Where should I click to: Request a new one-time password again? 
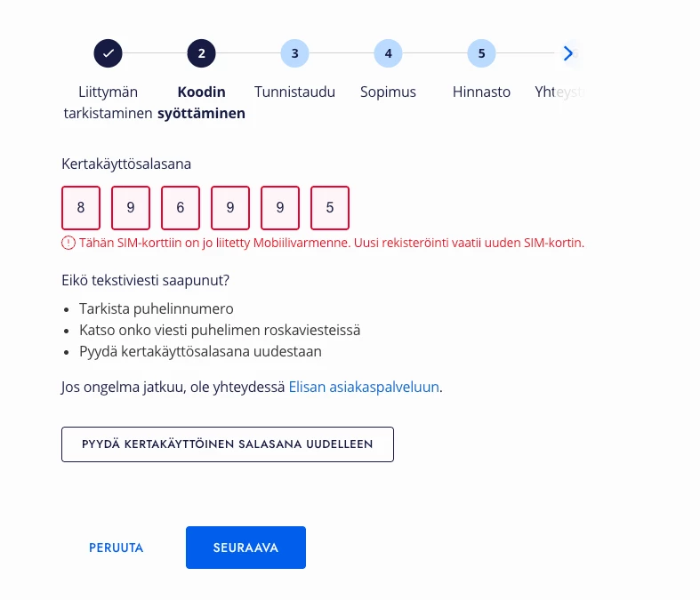pos(228,444)
